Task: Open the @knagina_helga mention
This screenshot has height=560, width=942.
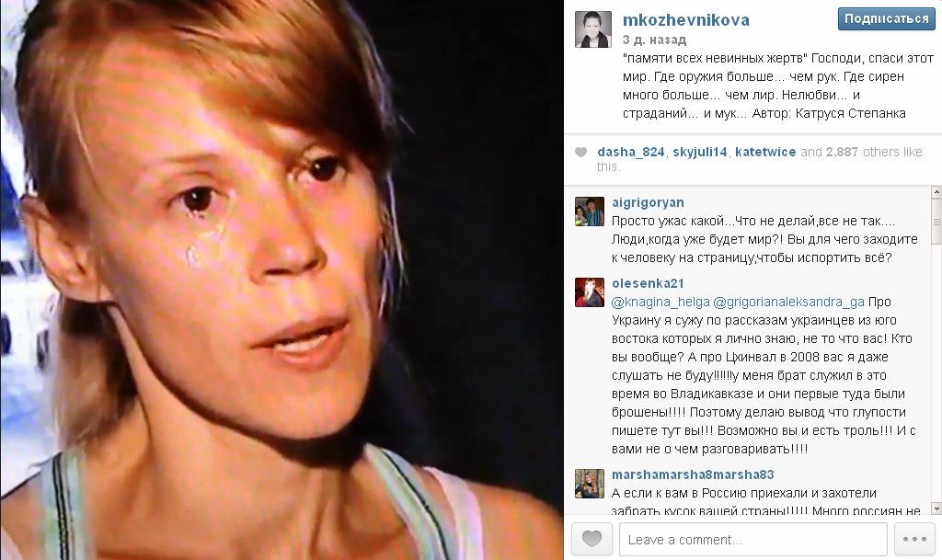Action: 661,302
